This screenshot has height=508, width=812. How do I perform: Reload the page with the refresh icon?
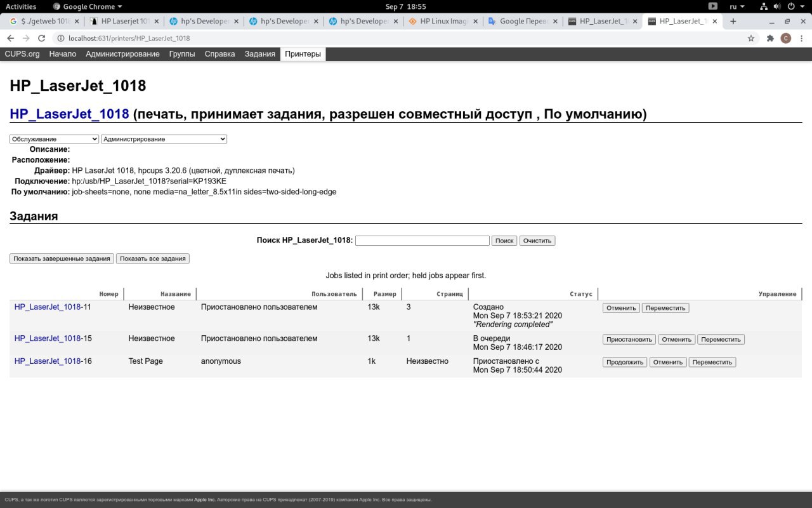coord(43,38)
